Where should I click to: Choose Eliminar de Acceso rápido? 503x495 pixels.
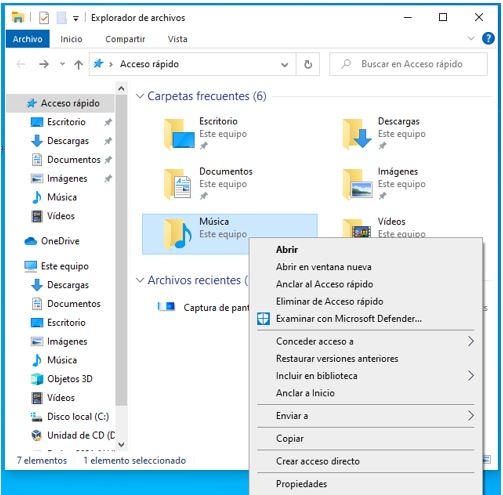coord(366,302)
